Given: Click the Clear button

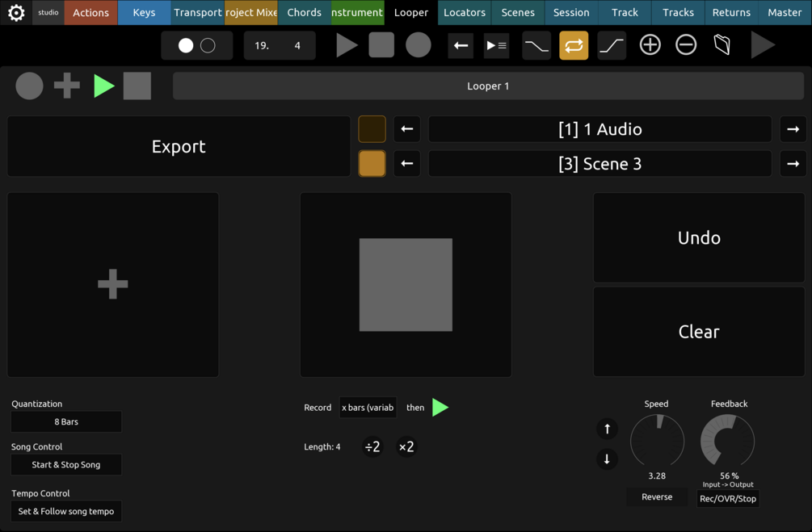Looking at the screenshot, I should [699, 332].
